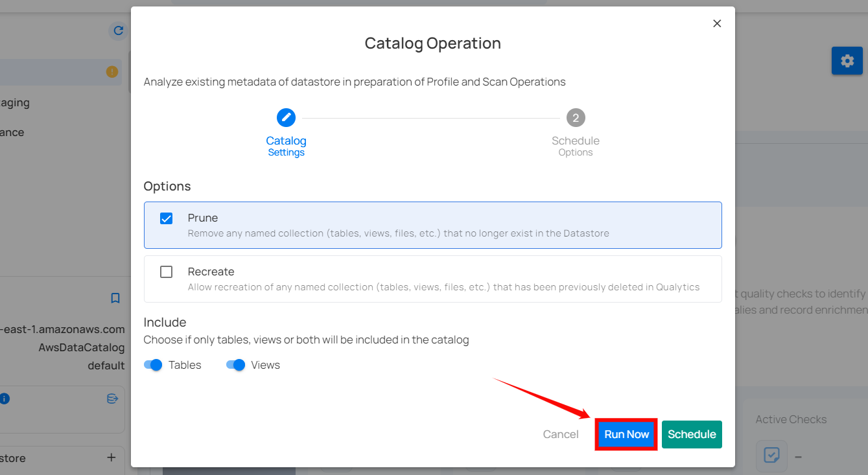Select the Catalog Settings step pencil icon

[x=286, y=118]
